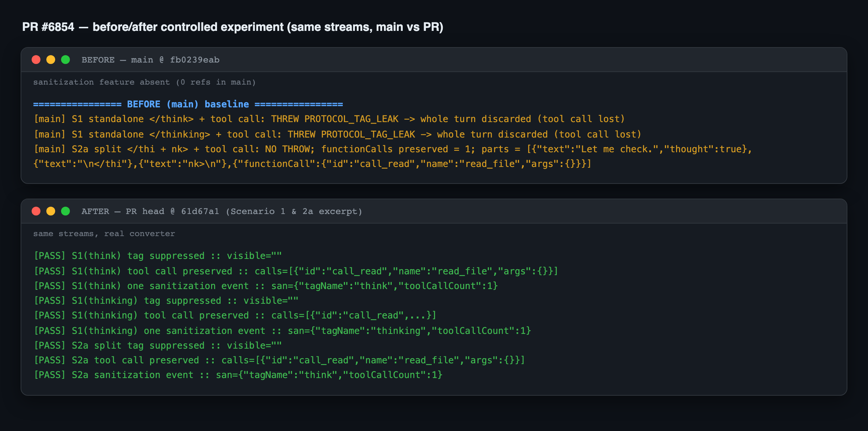Click '[PASS] S1(think) tag suppressed' line
This screenshot has height=431, width=868.
tap(158, 256)
